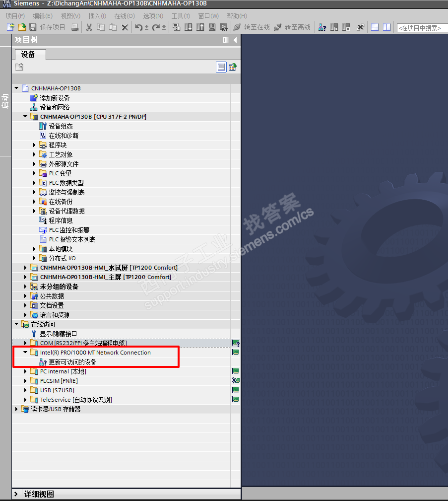The image size is (448, 501).
Task: Split editor space vertically
Action: click(386, 27)
